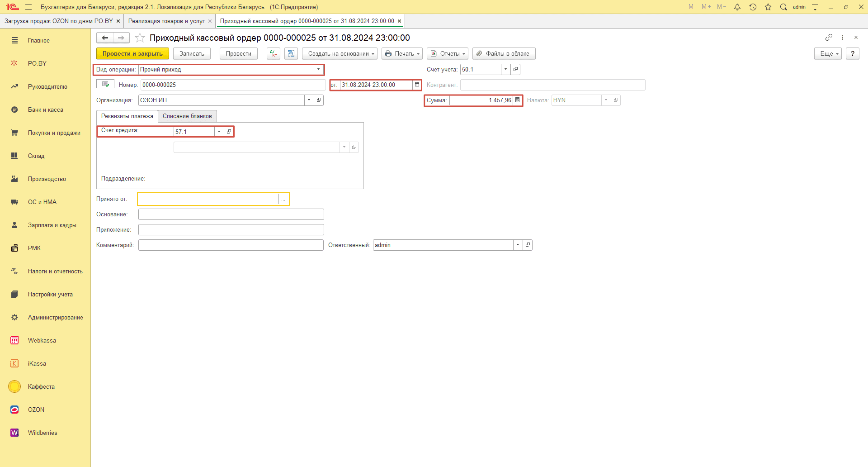This screenshot has height=467, width=868.
Task: Open the history clock icon
Action: (x=753, y=7)
